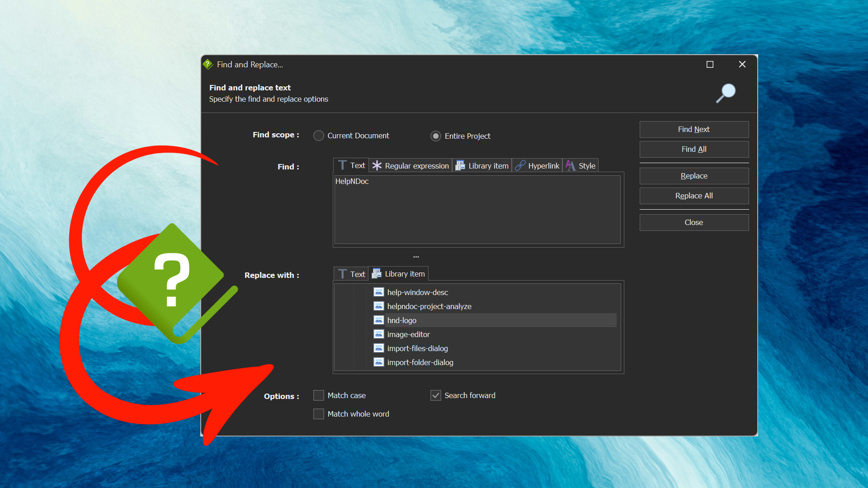Image resolution: width=868 pixels, height=488 pixels.
Task: Select the Replace with Library item tab
Action: [x=398, y=274]
